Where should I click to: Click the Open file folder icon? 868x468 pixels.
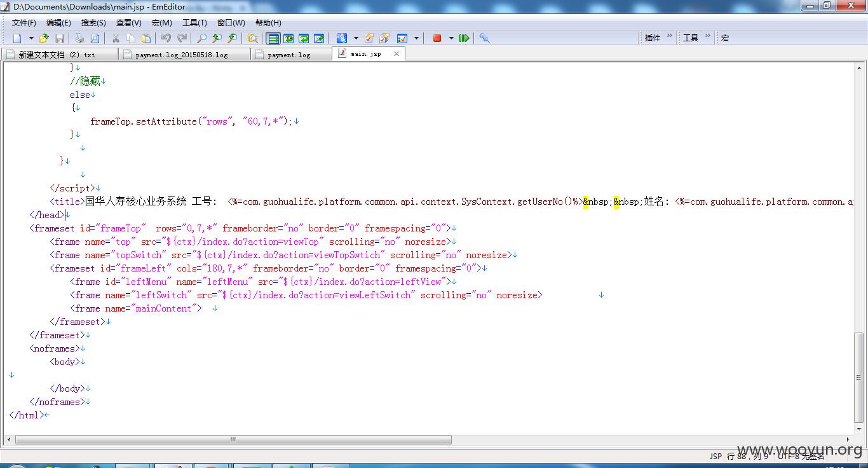click(44, 38)
